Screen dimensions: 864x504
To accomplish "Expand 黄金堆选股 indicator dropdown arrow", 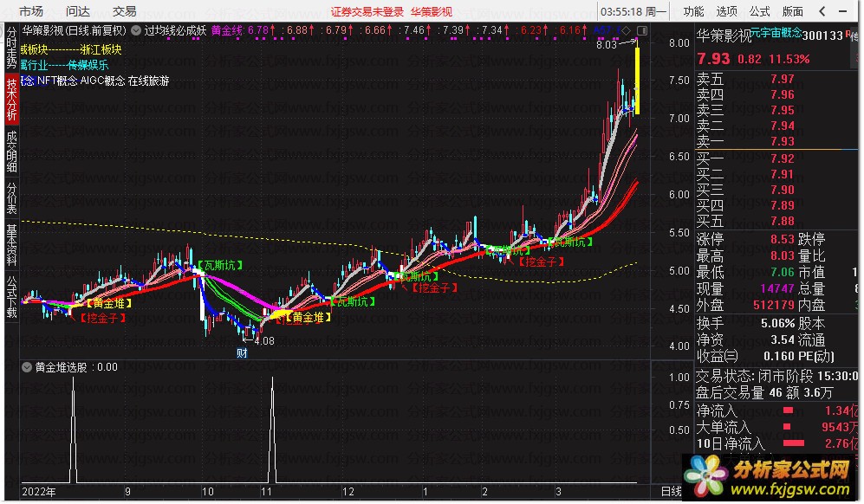I will coord(27,367).
